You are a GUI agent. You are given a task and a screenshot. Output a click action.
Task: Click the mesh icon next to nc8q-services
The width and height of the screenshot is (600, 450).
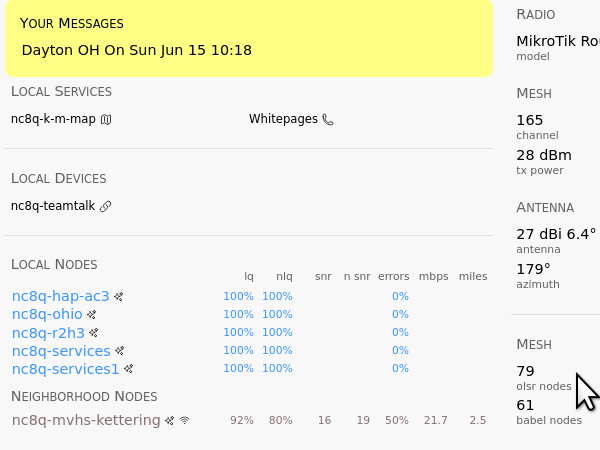point(119,351)
